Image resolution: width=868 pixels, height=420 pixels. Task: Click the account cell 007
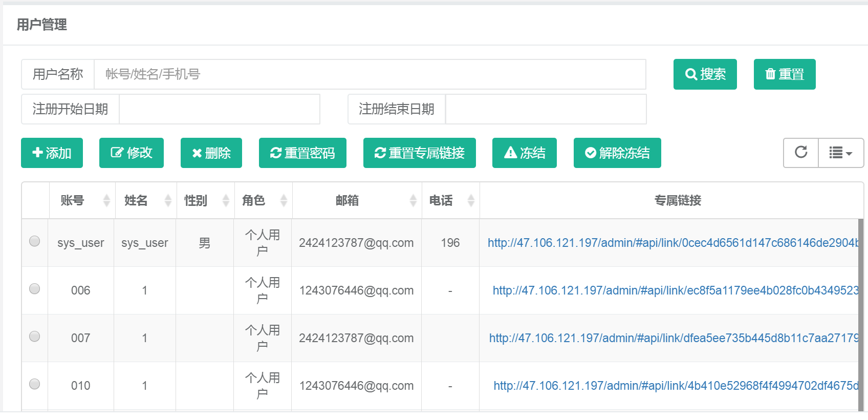[81, 338]
